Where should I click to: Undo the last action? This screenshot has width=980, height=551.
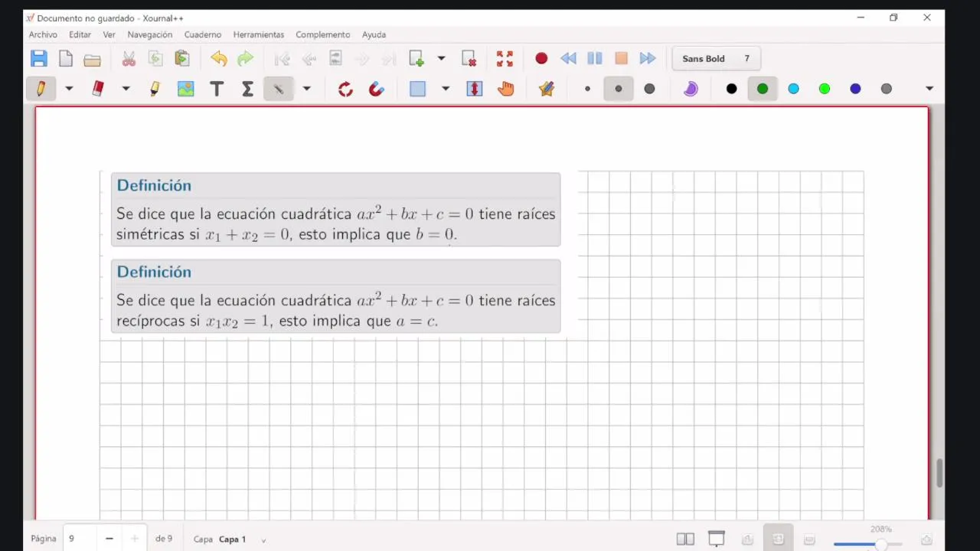pos(219,59)
